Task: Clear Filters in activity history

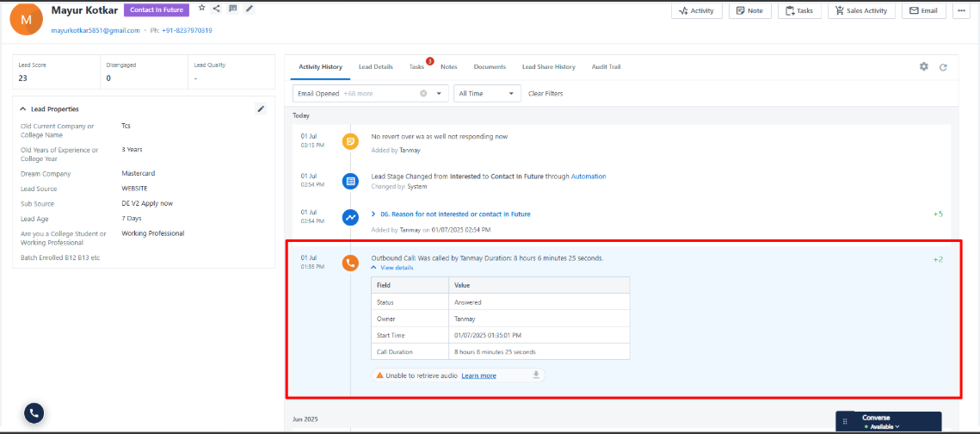Action: 545,93
